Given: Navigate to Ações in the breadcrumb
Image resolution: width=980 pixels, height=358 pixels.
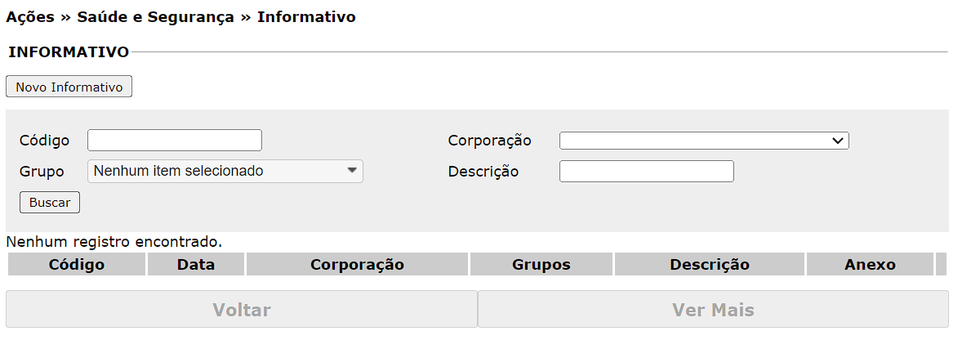Looking at the screenshot, I should (x=30, y=17).
